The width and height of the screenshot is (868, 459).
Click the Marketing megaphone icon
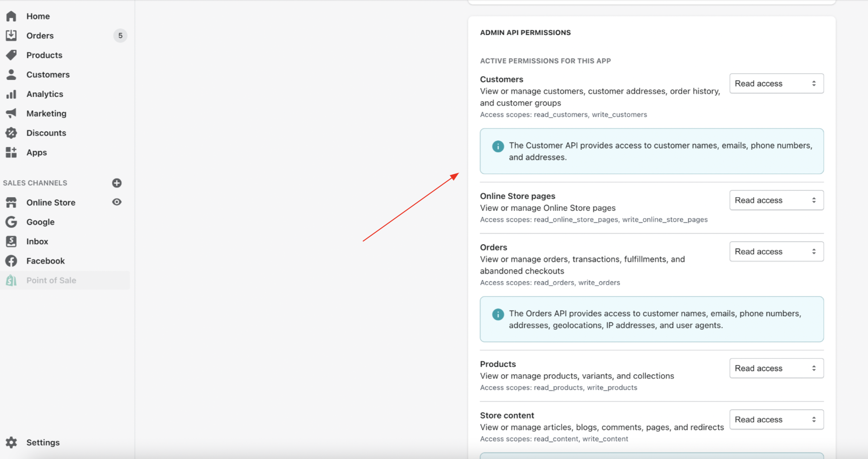click(x=11, y=113)
